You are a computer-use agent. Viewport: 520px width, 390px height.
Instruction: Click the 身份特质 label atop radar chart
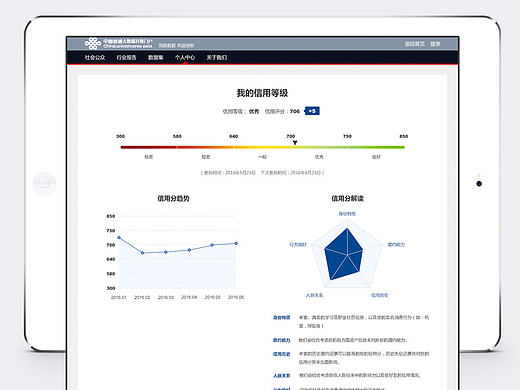347,214
